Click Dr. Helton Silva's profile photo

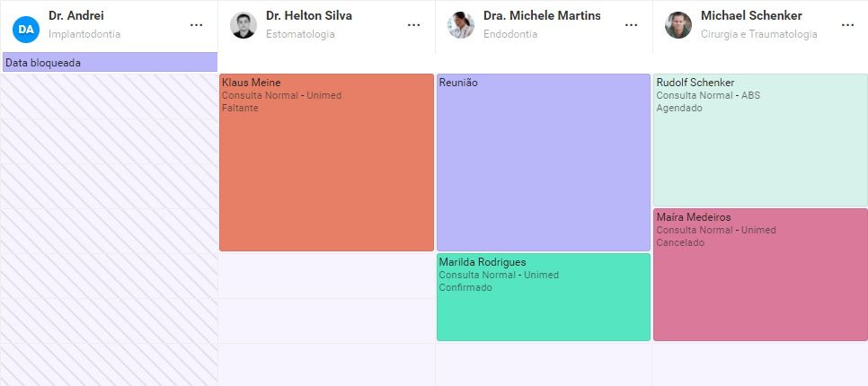[244, 25]
